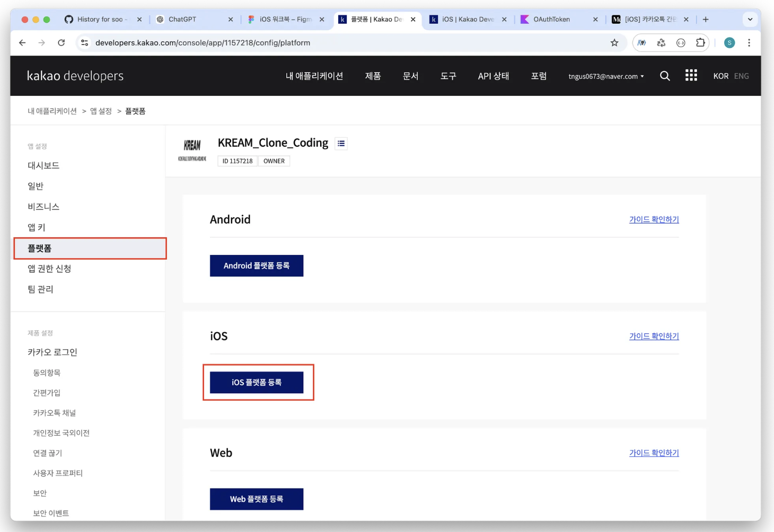Click 앱 설정 breadcrumb link
This screenshot has width=774, height=532.
point(101,111)
